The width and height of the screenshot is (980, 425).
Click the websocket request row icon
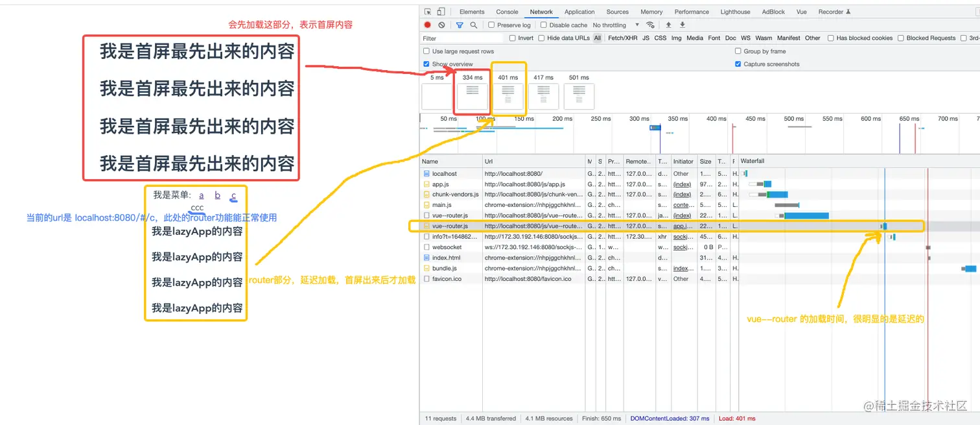tap(426, 247)
